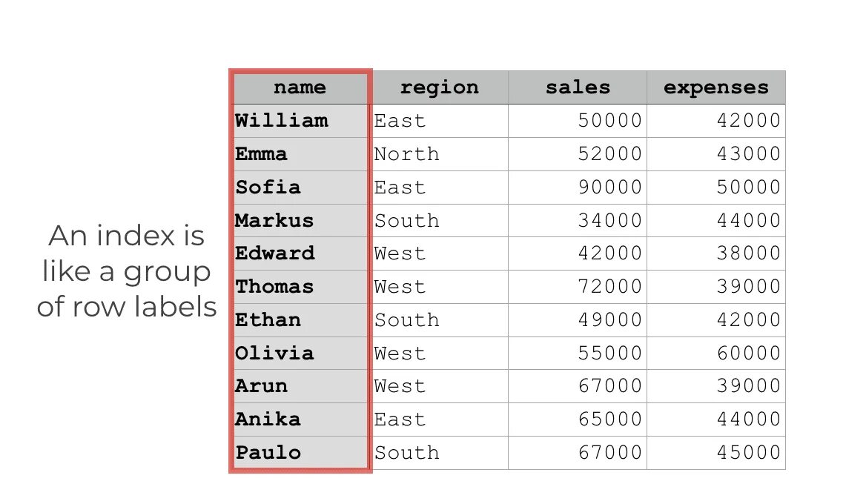This screenshot has height=504, width=866.
Task: Click the expenses value 60000
Action: [x=749, y=354]
